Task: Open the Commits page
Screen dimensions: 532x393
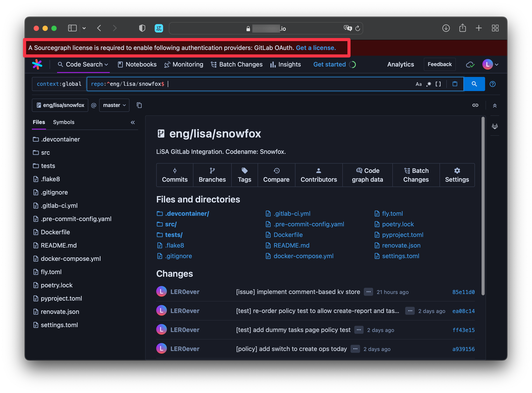Action: coord(175,175)
